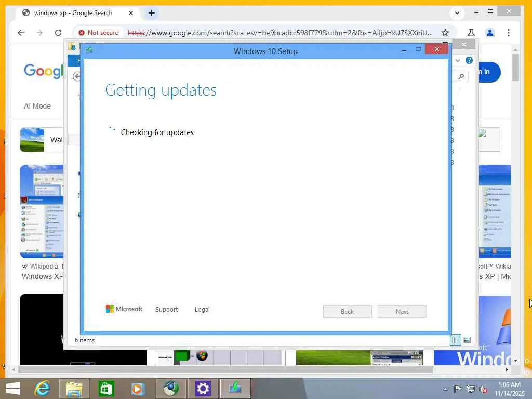Launch Internet Explorer from taskbar
532x399 pixels.
43,388
